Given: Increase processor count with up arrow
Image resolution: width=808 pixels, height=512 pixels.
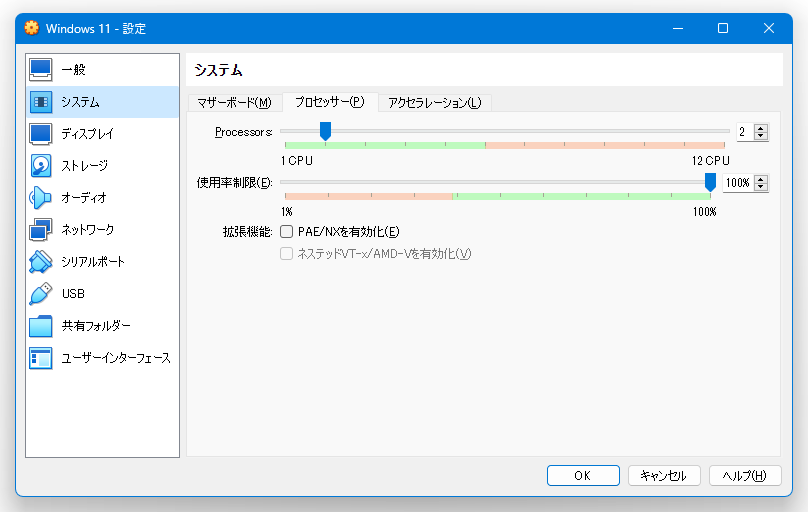Looking at the screenshot, I should point(761,128).
